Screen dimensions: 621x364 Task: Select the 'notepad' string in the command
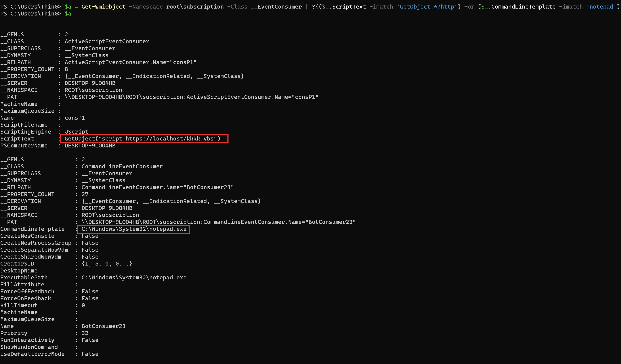[x=601, y=7]
